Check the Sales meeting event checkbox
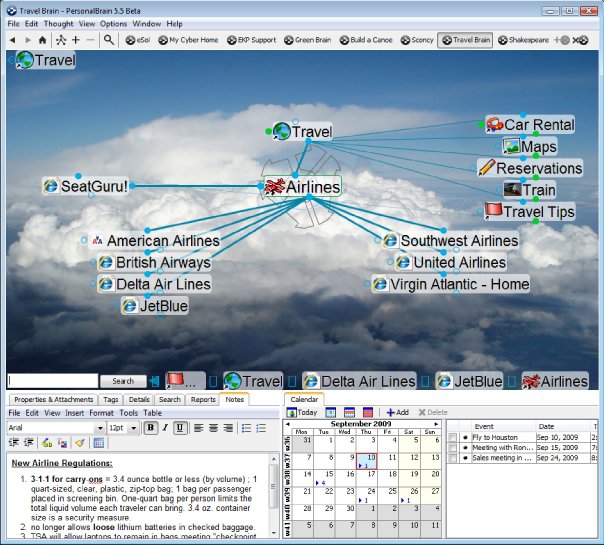Image resolution: width=604 pixels, height=545 pixels. click(453, 458)
